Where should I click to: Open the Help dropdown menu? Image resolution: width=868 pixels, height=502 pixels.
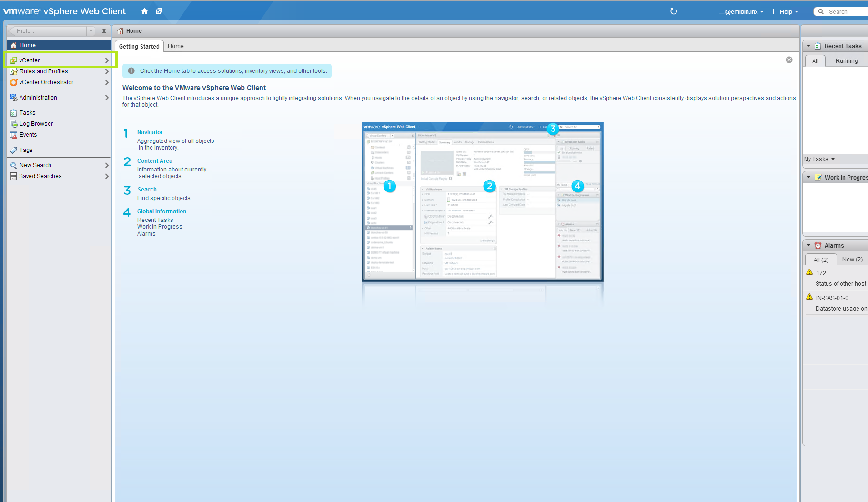tap(789, 12)
